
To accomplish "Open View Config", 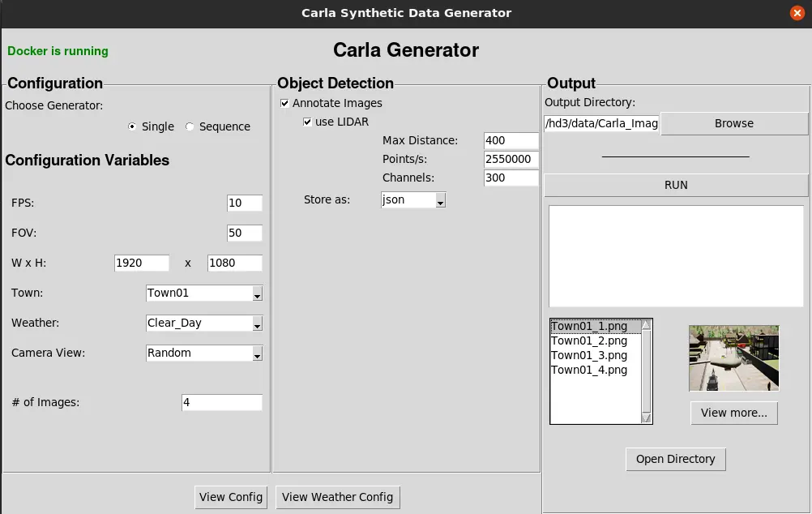I will pos(231,497).
